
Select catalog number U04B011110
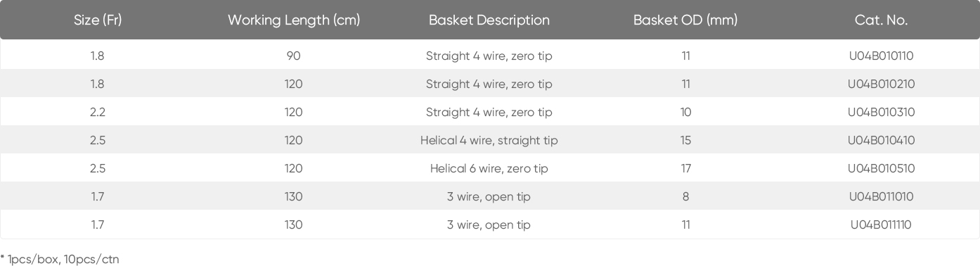pyautogui.click(x=882, y=224)
